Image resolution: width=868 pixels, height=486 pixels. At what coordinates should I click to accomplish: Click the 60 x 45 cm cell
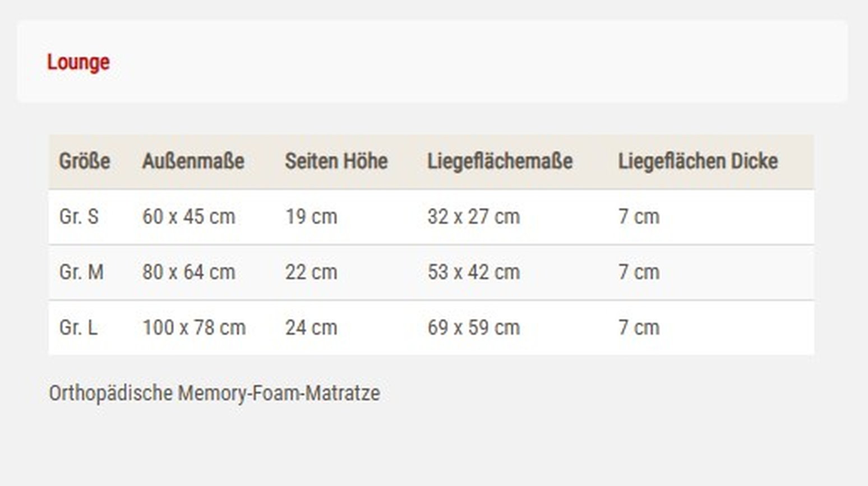click(189, 216)
